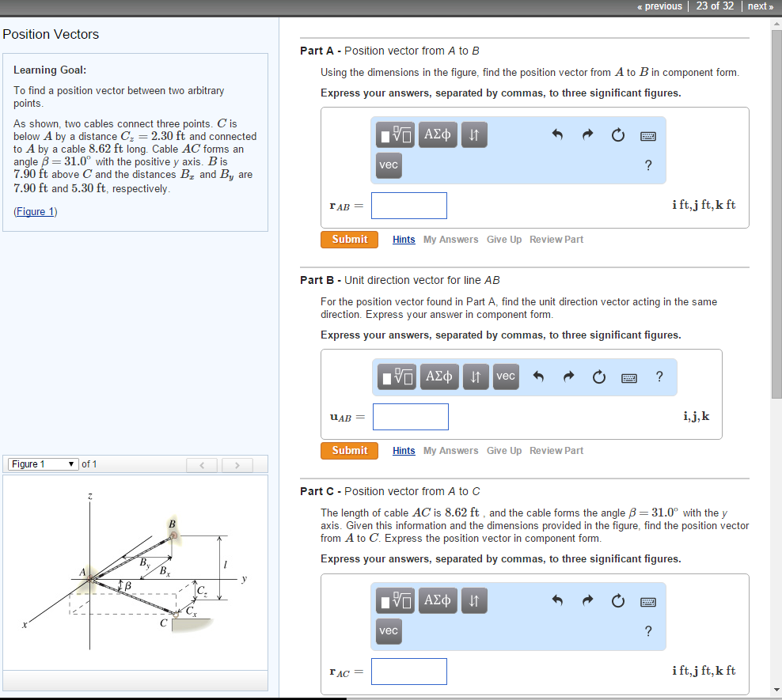Click the rAB answer input field
The height and width of the screenshot is (700, 782).
(x=408, y=205)
